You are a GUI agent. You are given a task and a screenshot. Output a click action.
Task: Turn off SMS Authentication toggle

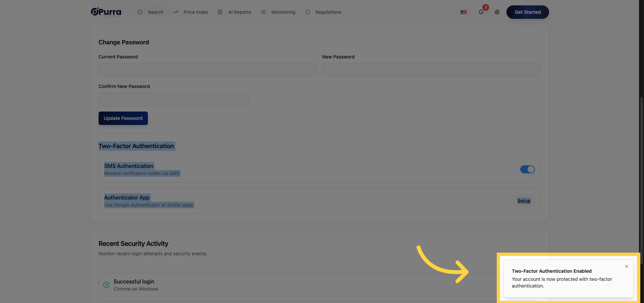527,169
